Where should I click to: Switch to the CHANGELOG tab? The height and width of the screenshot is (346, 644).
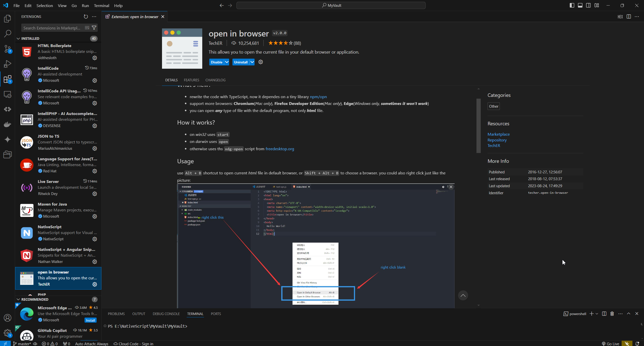click(x=215, y=80)
